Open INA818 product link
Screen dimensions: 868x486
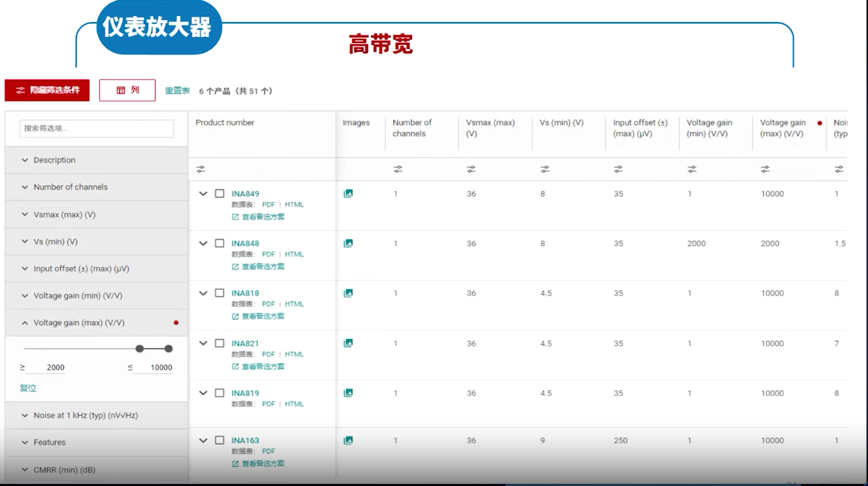245,293
